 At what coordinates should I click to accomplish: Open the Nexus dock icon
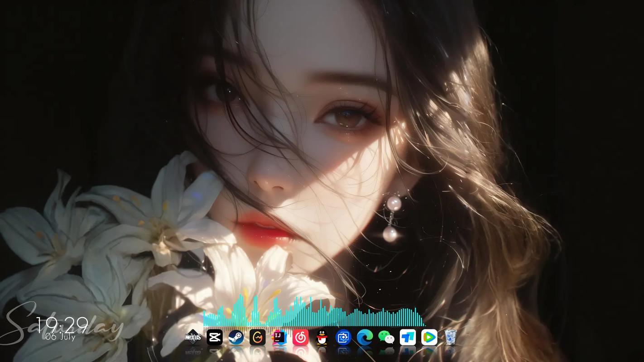(193, 337)
